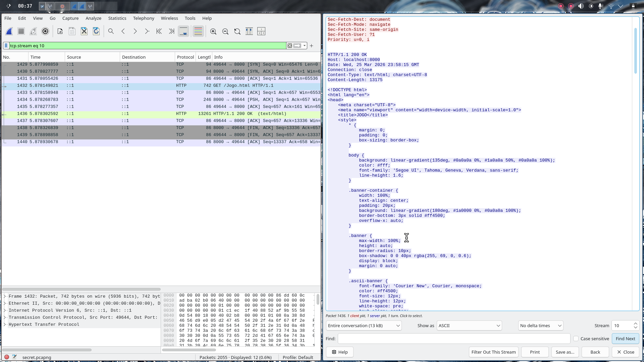Go to the last packet
644x362 pixels.
[x=171, y=31]
